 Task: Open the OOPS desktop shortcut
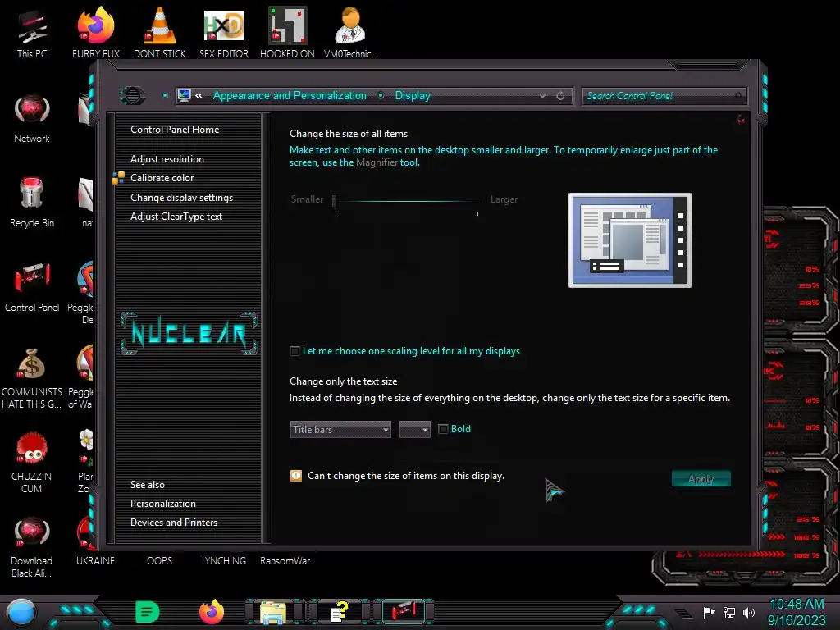pos(159,560)
